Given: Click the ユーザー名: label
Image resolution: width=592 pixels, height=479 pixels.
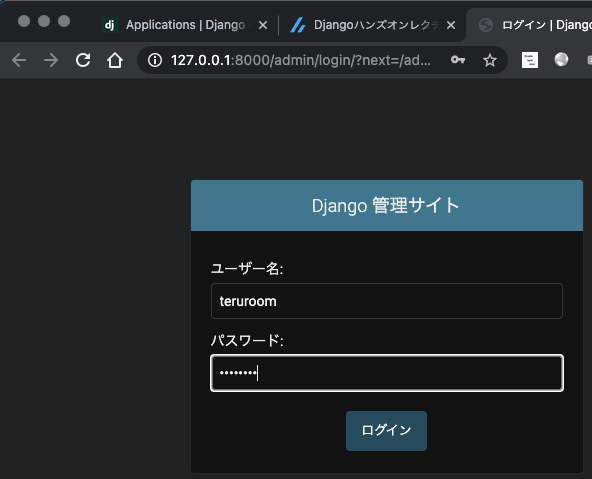Looking at the screenshot, I should 247,269.
